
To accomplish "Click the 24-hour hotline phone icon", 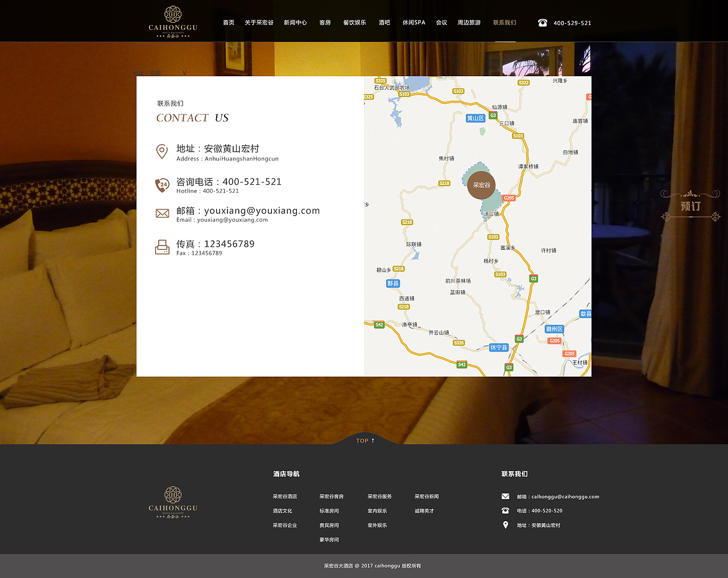I will point(162,185).
